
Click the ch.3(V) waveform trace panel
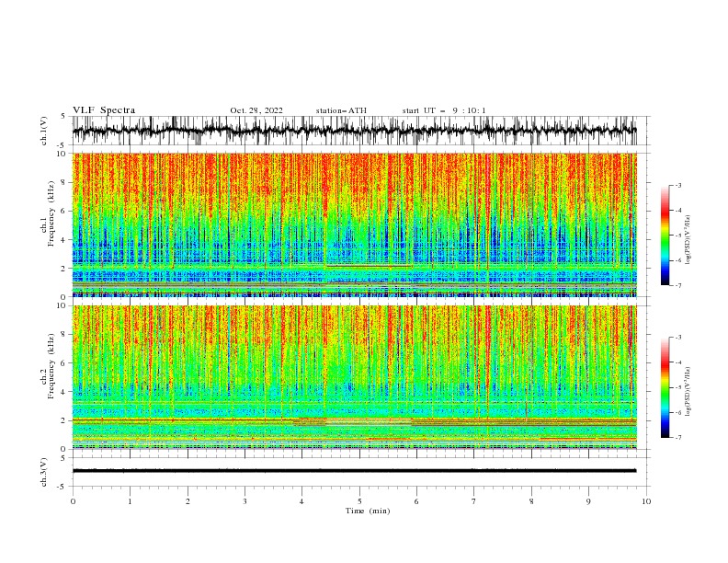(x=360, y=472)
